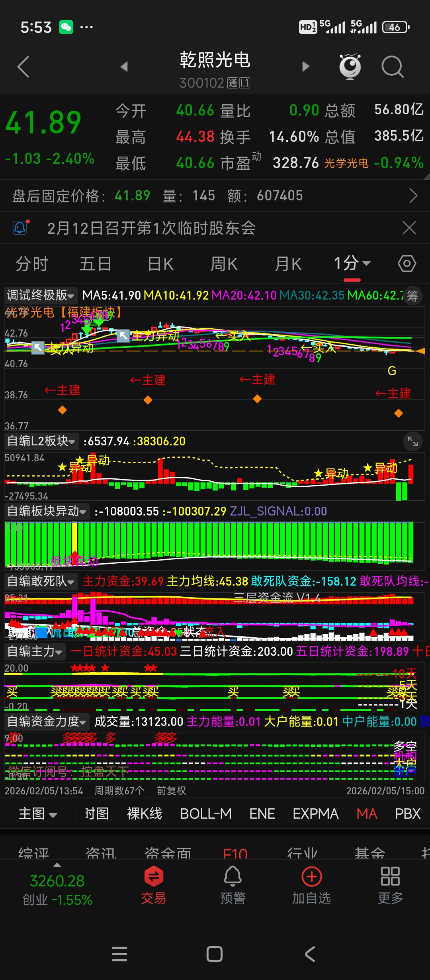This screenshot has width=430, height=980.
Task: Open 自编主力 indicator dropdown
Action: coord(35,651)
